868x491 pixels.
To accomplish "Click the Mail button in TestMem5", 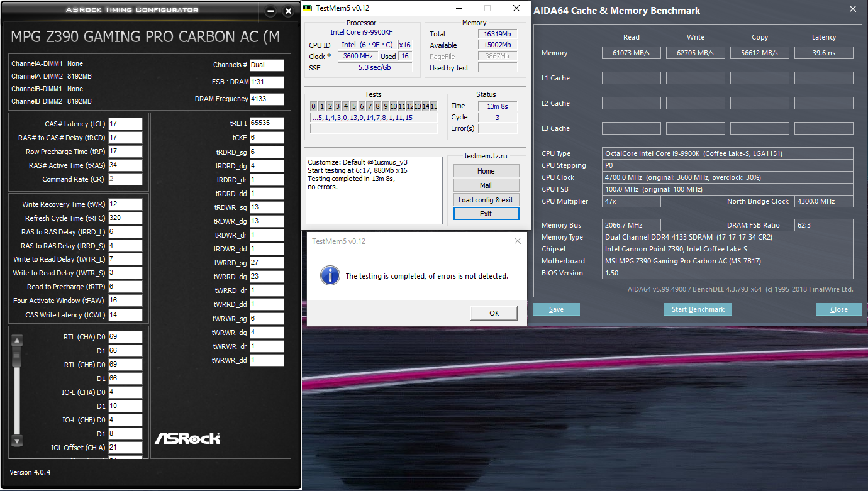I will click(x=486, y=185).
